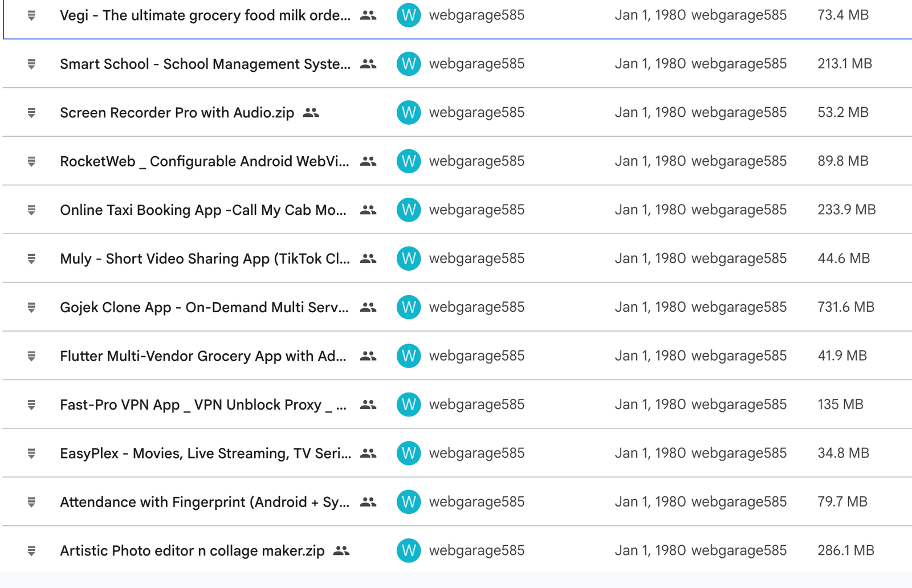Click size value 89.8 MB
Viewport: 912px width, 588px height.
point(843,161)
